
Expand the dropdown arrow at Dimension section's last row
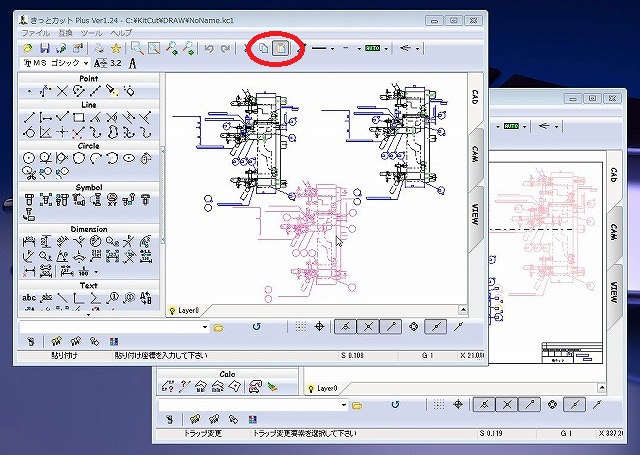tap(96, 272)
